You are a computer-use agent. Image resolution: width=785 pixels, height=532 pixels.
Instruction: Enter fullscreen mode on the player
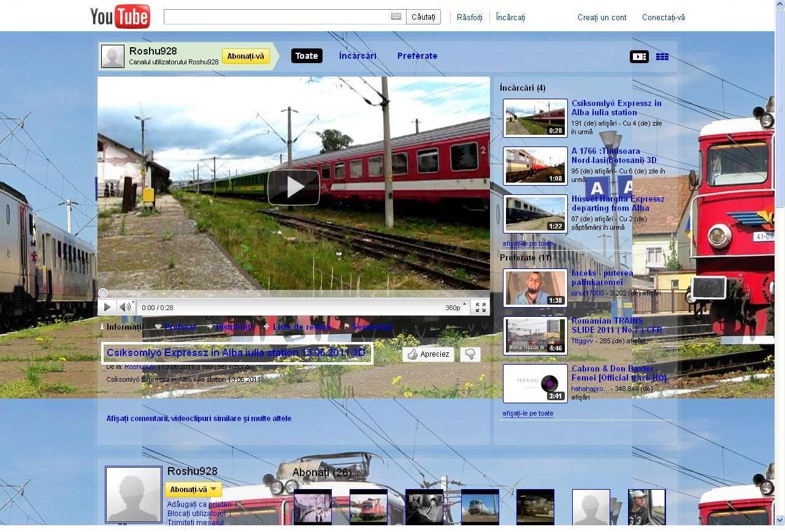pyautogui.click(x=481, y=307)
